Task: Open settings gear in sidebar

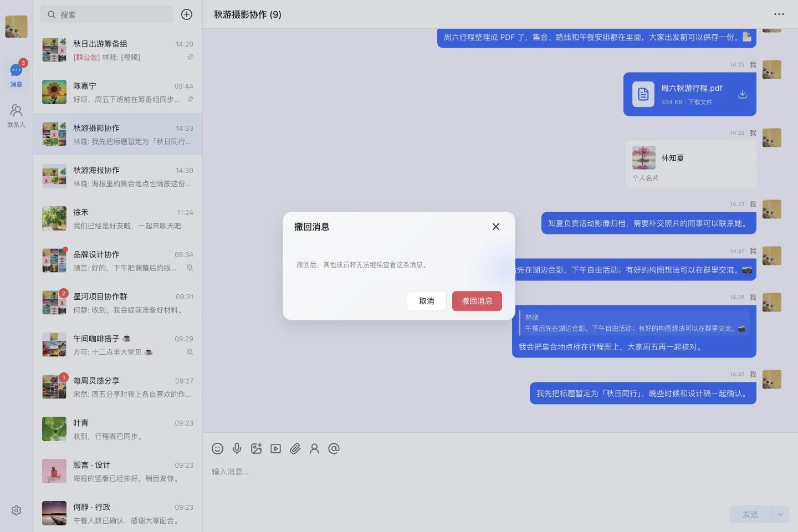Action: click(16, 510)
